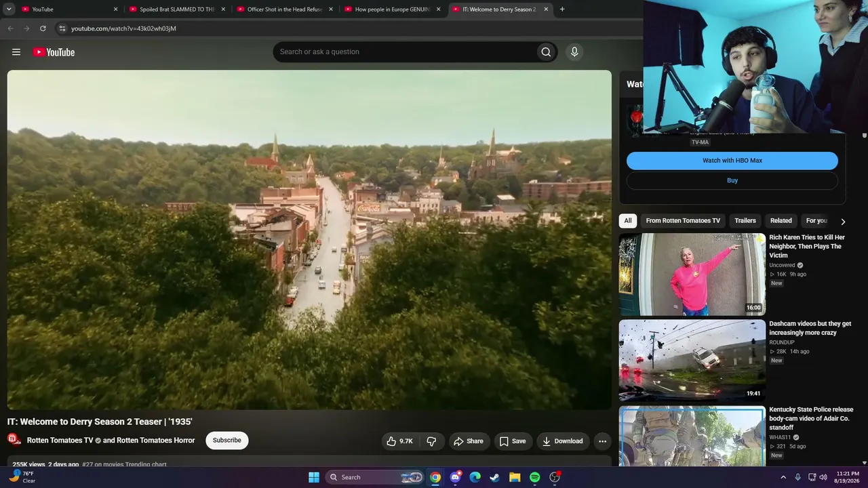Open Dashcam videos crazy thumbnail
Viewport: 868px width, 488px height.
[692, 361]
